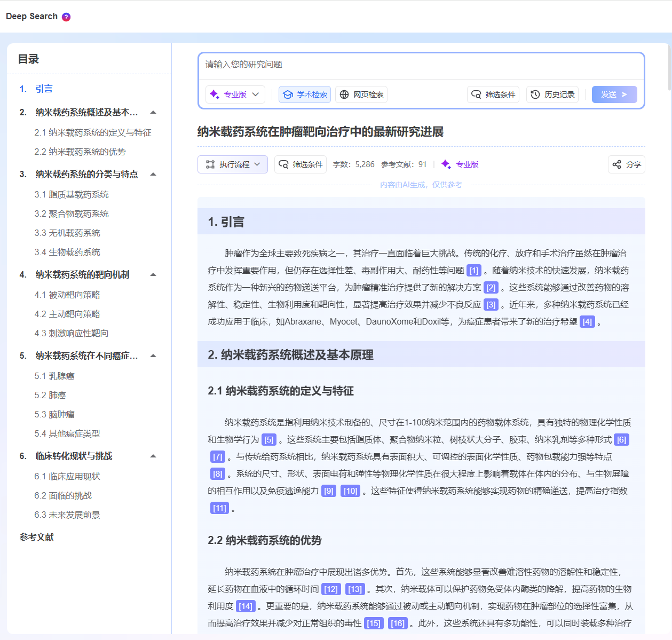
Task: Select outline item 4. 纳米载药系统的靶向机制
Action: coord(75,274)
